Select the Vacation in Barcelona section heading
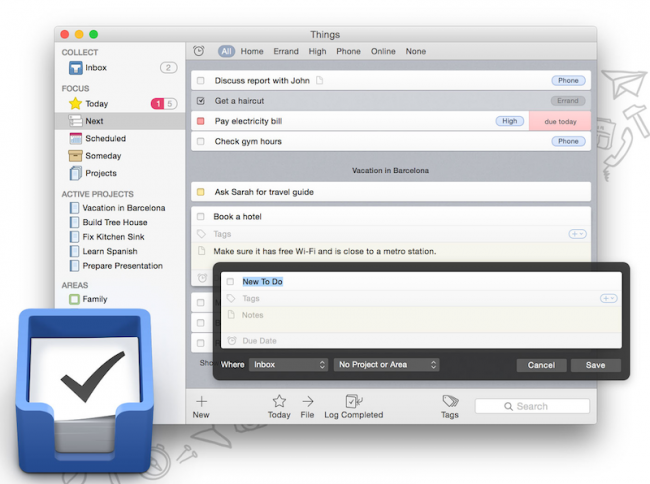 tap(390, 170)
